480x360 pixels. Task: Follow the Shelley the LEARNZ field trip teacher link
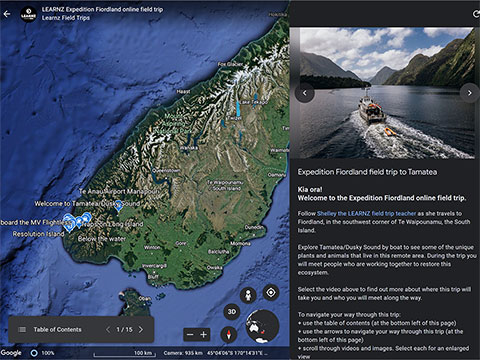pyautogui.click(x=366, y=213)
